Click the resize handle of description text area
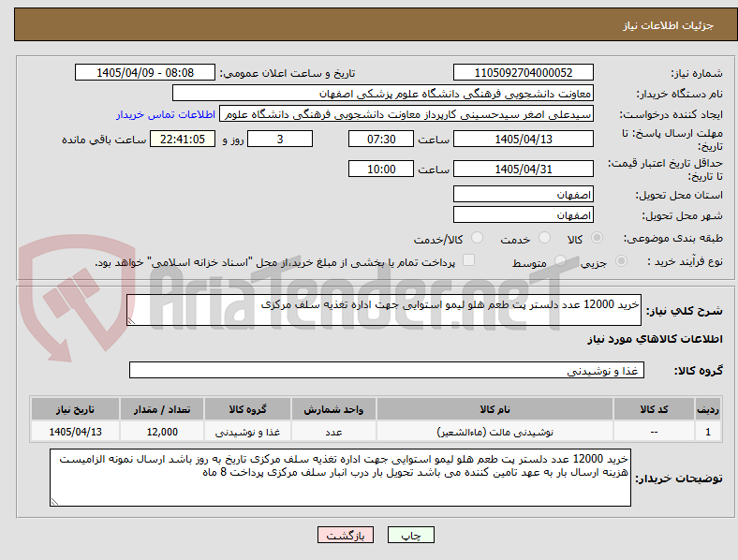This screenshot has width=738, height=560. coord(131,321)
